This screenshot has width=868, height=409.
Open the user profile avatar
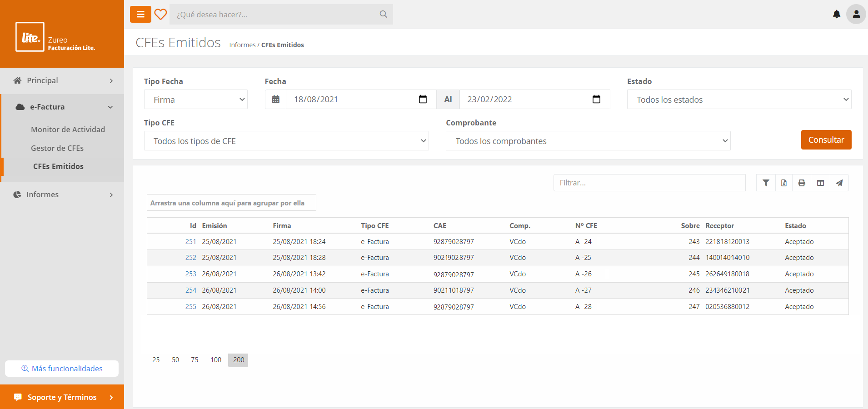[856, 15]
